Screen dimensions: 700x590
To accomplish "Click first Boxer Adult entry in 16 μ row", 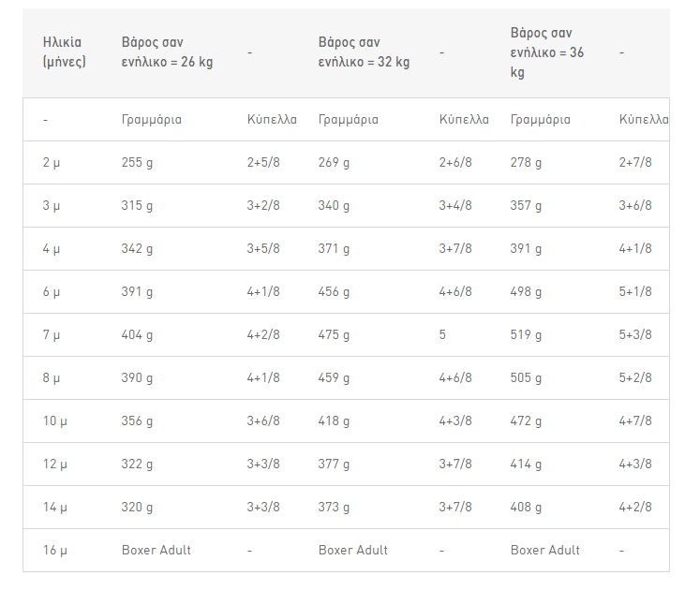I will tap(156, 550).
